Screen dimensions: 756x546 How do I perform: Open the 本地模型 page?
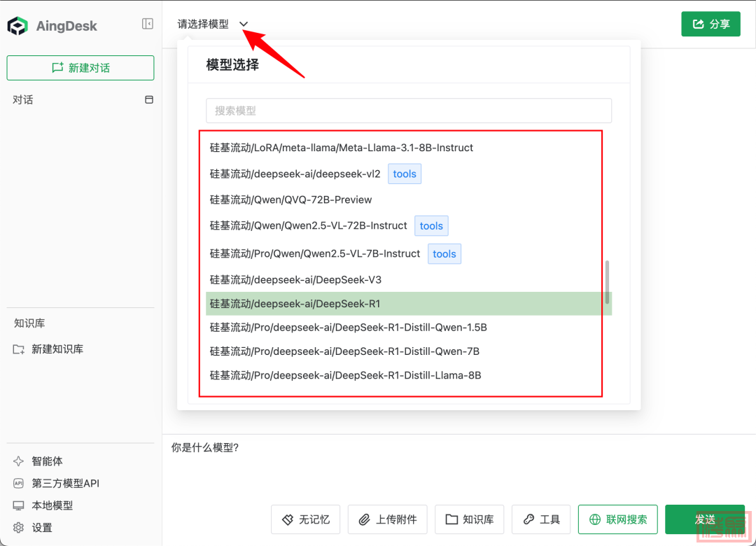tap(52, 505)
